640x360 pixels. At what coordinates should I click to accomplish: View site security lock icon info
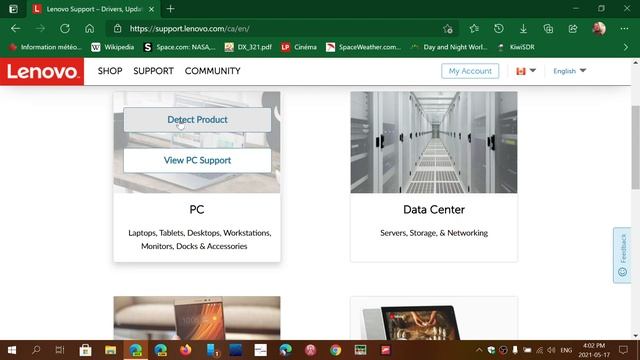(118, 29)
